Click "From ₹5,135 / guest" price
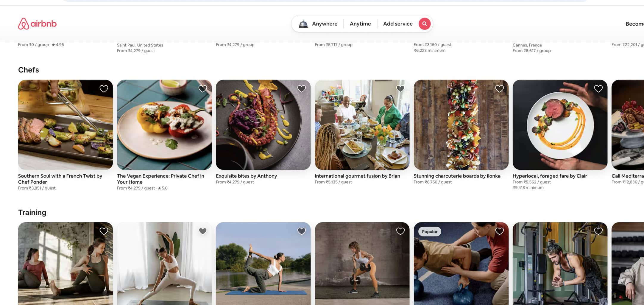Image resolution: width=644 pixels, height=305 pixels. click(333, 182)
